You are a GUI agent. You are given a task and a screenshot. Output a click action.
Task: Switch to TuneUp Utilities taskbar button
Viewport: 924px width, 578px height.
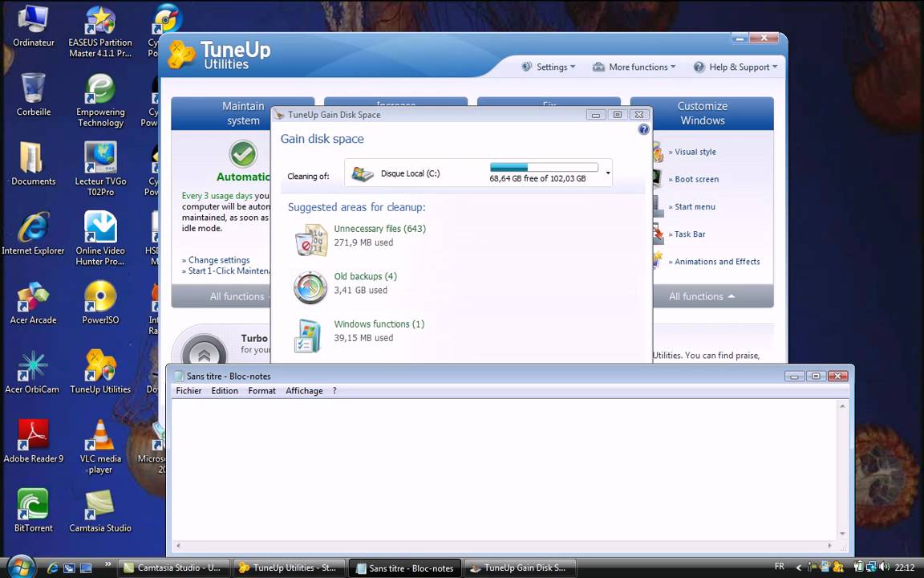pos(289,568)
